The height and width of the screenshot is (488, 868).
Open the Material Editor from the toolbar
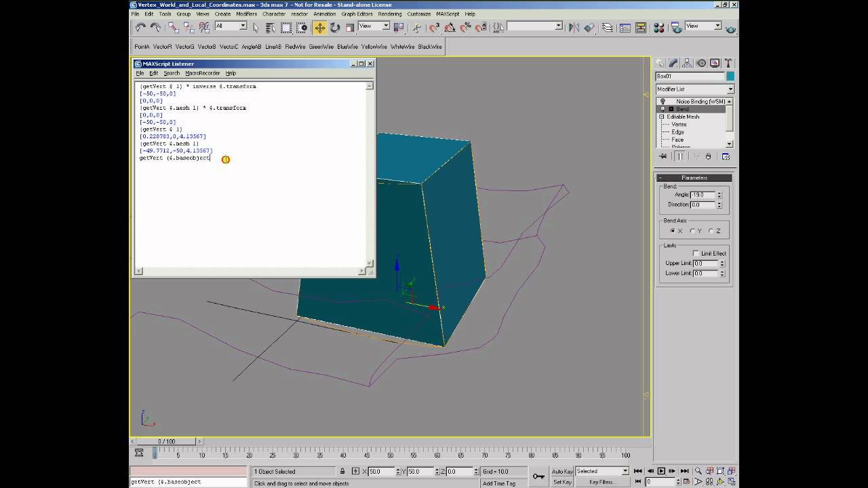658,28
